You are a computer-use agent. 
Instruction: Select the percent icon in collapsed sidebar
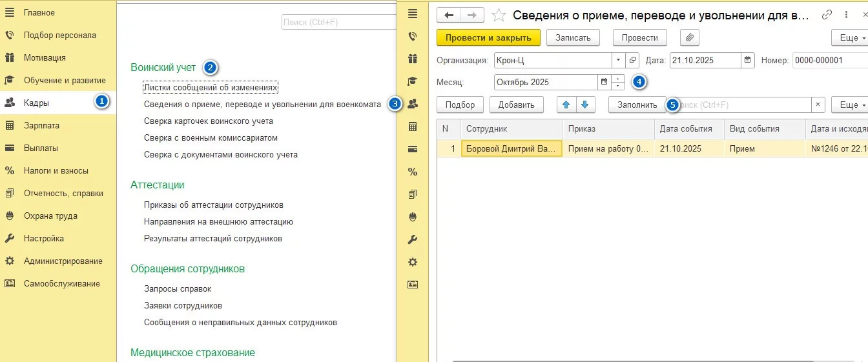(413, 172)
